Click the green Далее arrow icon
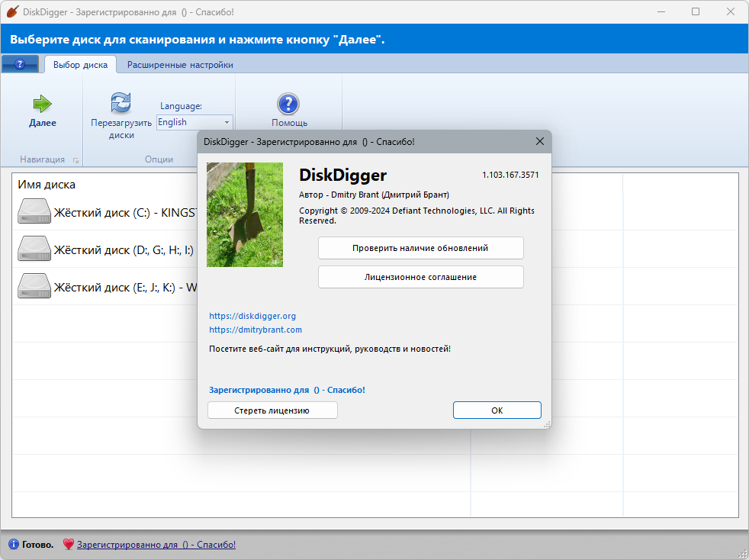 coord(43,103)
